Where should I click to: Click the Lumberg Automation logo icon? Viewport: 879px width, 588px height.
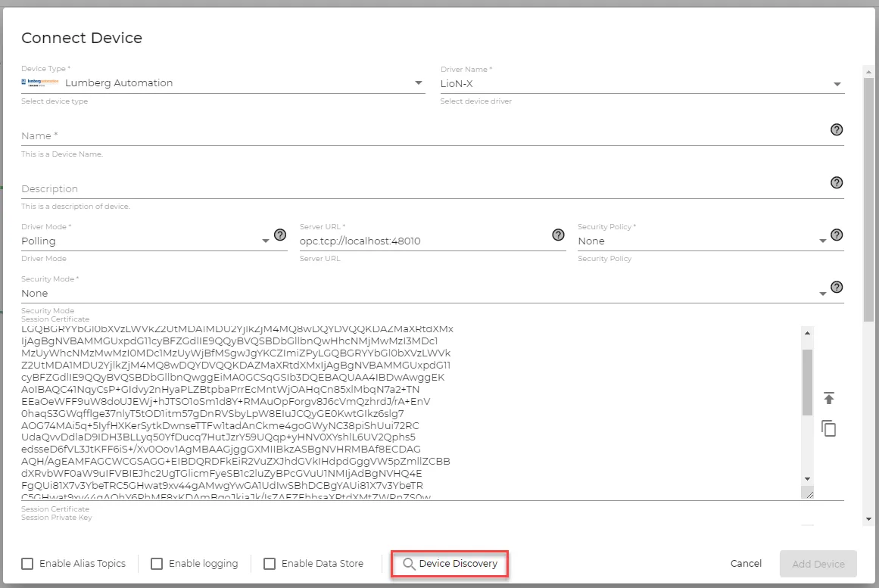40,82
